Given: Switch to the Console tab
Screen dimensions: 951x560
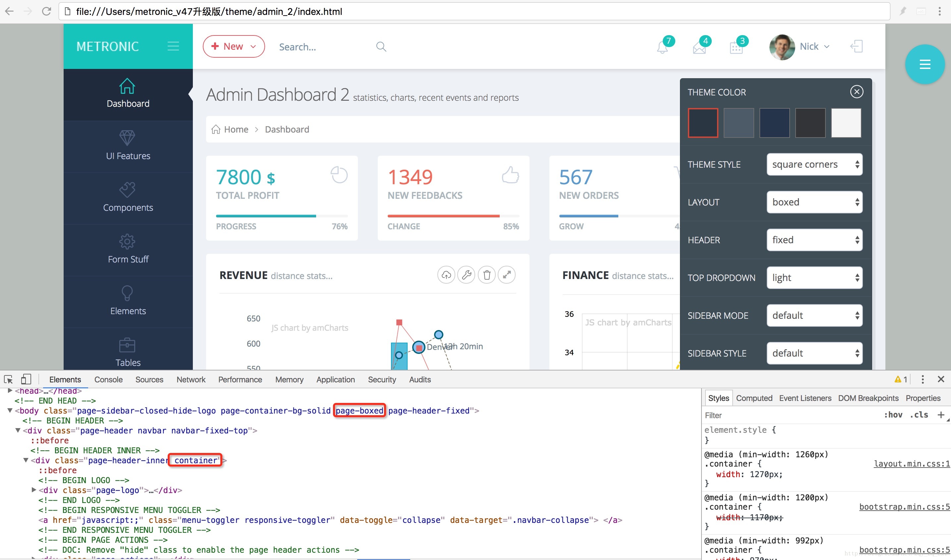Looking at the screenshot, I should click(108, 380).
